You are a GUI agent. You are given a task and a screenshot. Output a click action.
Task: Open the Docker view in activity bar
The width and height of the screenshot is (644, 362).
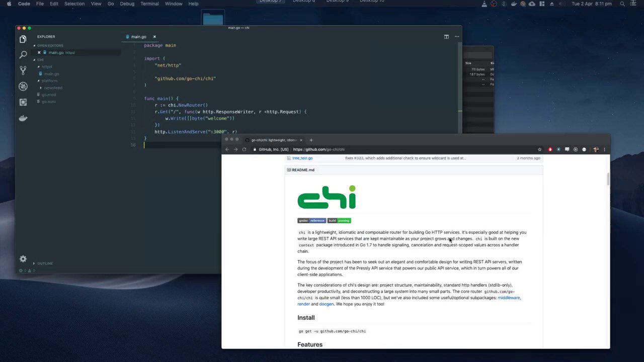(x=23, y=118)
